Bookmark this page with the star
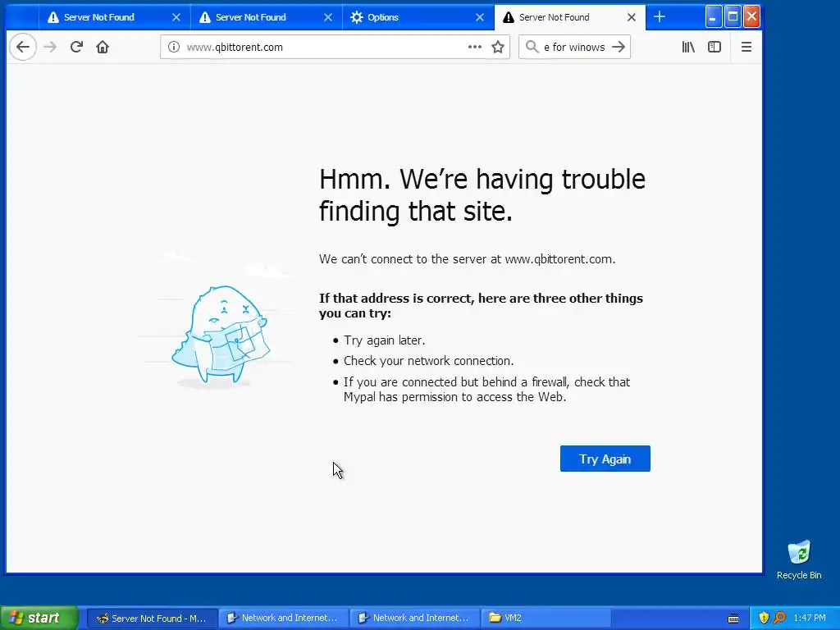The width and height of the screenshot is (840, 630). point(498,47)
